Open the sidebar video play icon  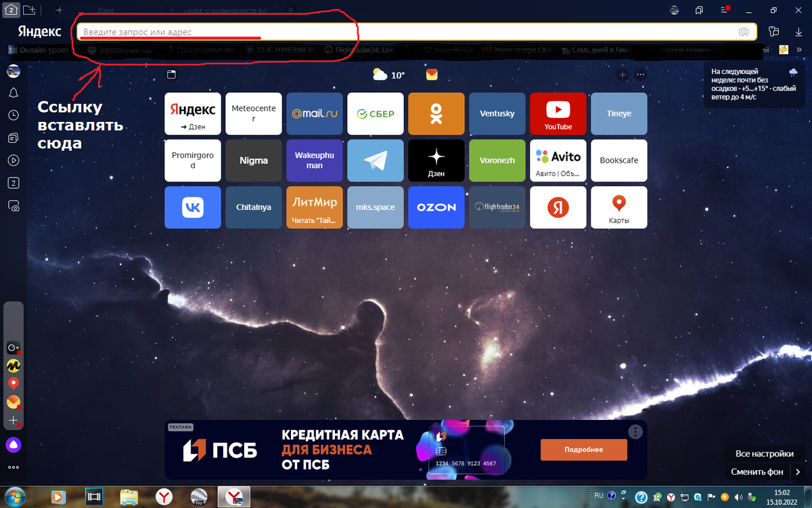pyautogui.click(x=13, y=161)
